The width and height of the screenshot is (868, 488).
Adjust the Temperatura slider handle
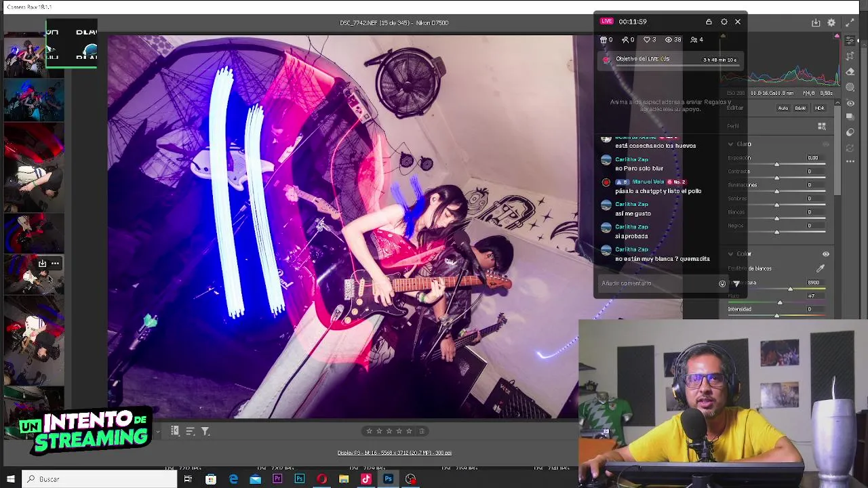[790, 289]
